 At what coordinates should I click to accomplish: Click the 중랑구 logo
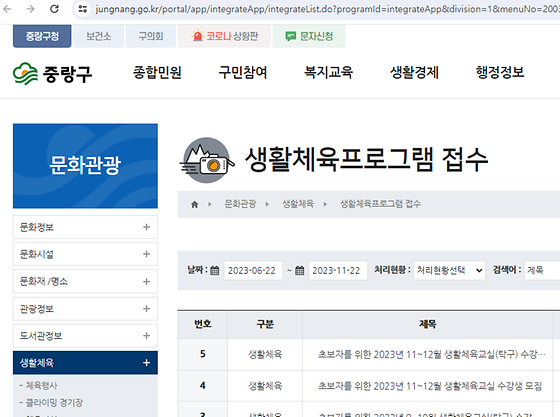point(52,74)
